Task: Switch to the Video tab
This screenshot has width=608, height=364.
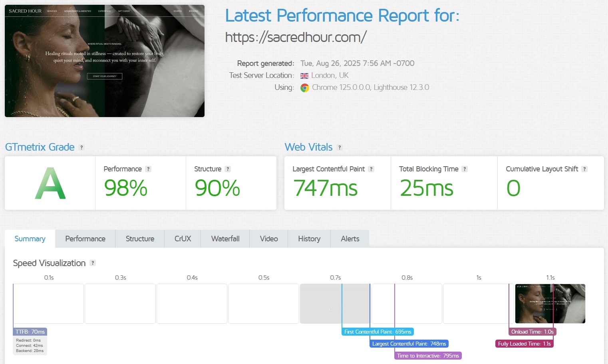Action: 269,239
